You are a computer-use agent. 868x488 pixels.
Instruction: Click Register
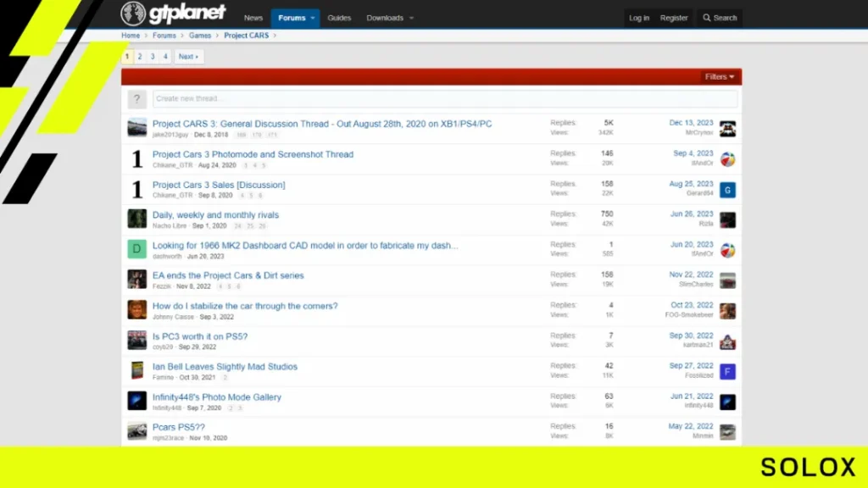[x=674, y=18]
